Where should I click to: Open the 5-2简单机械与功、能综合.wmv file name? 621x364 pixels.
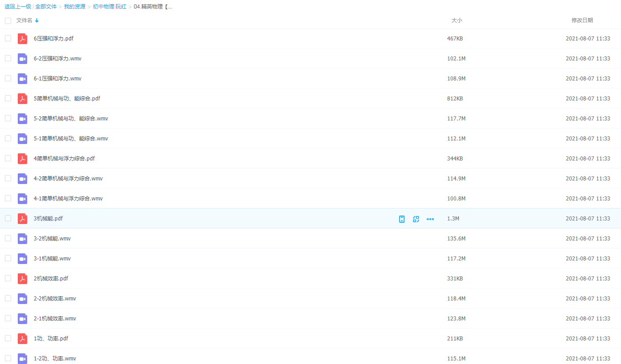[x=71, y=119]
